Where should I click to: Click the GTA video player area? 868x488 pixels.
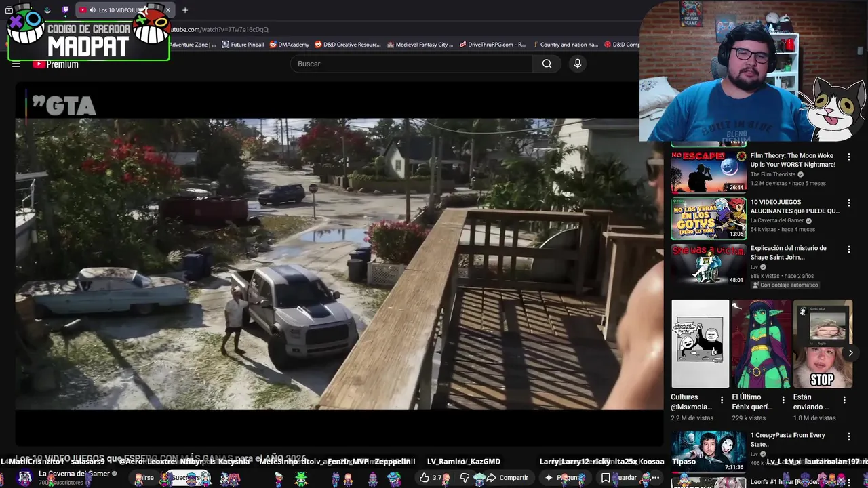[339, 263]
